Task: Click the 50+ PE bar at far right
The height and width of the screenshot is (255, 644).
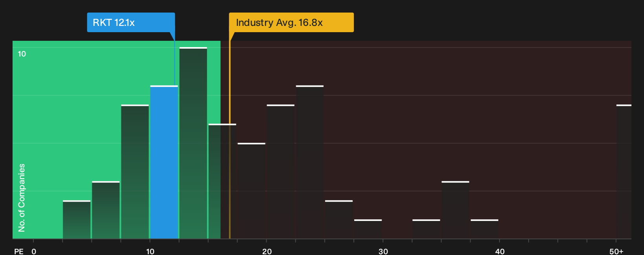Action: [x=624, y=171]
